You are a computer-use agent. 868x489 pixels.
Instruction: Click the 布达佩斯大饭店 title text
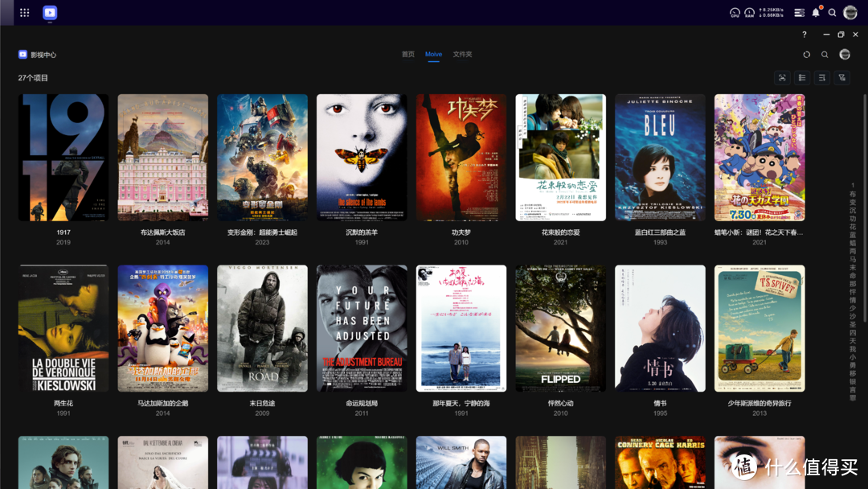tap(162, 232)
